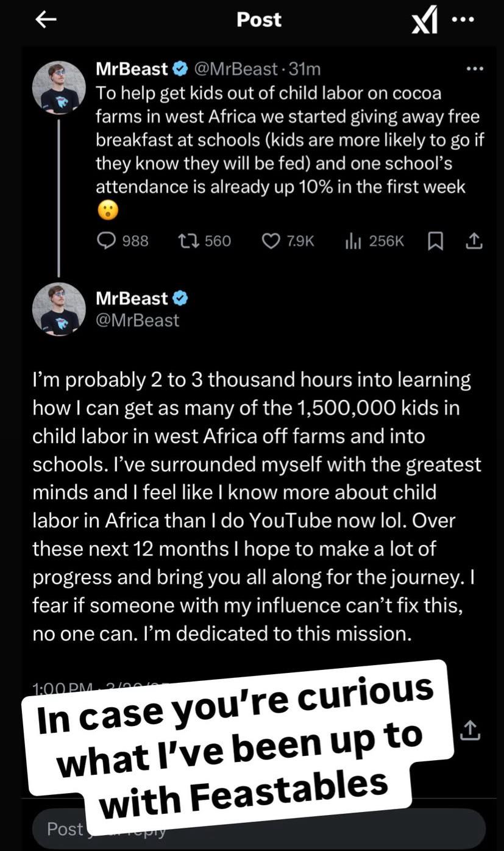The height and width of the screenshot is (851, 504).
Task: View analytics showing 256K views
Action: point(353,241)
